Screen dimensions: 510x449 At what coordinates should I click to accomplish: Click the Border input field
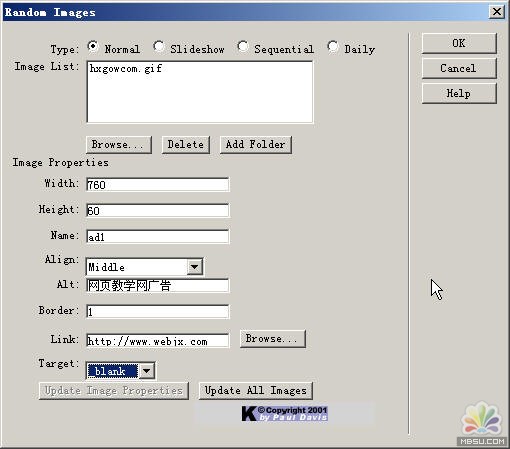(x=158, y=312)
